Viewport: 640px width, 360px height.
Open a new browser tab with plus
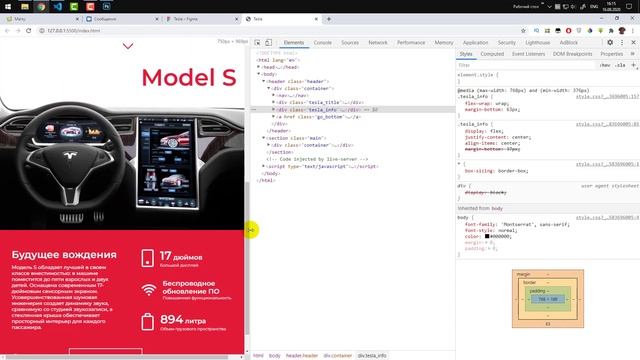point(329,19)
